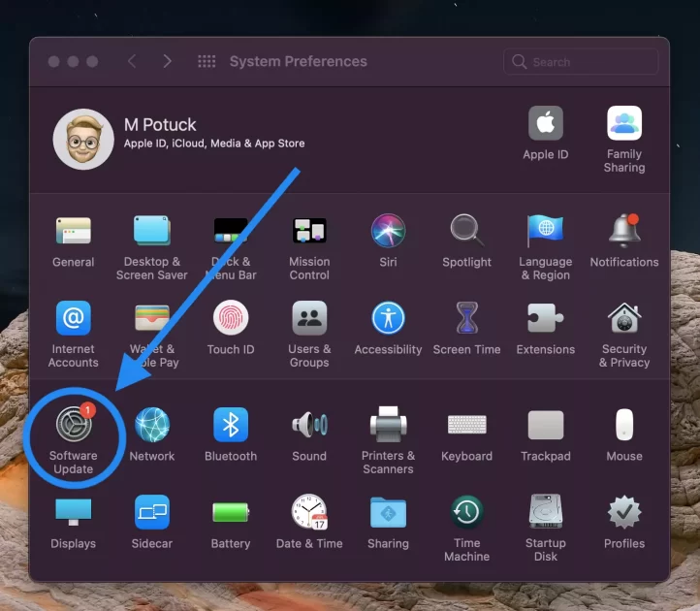This screenshot has width=700, height=611.
Task: Show all preferences grid button
Action: pyautogui.click(x=207, y=61)
